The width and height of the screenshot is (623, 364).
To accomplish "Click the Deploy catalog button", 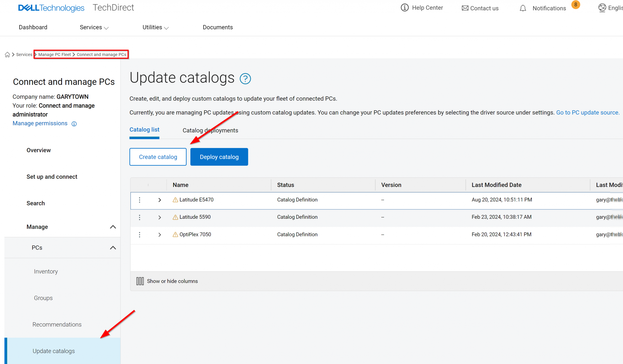I will [x=219, y=157].
